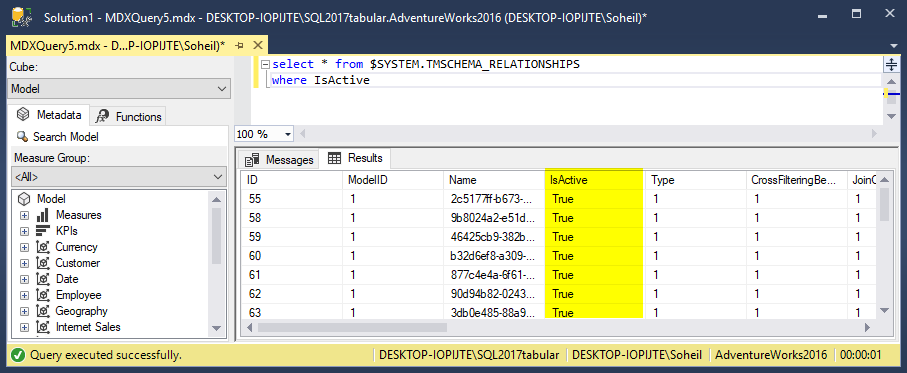The width and height of the screenshot is (907, 373).
Task: Click AdventureWorks2016 in status bar
Action: pos(771,354)
